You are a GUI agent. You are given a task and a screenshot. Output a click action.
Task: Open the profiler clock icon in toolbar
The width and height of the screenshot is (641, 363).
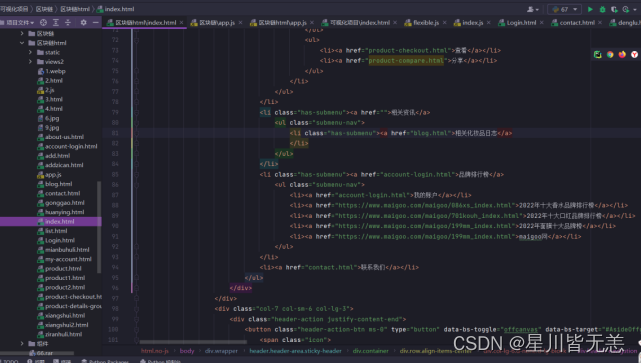pos(626,9)
